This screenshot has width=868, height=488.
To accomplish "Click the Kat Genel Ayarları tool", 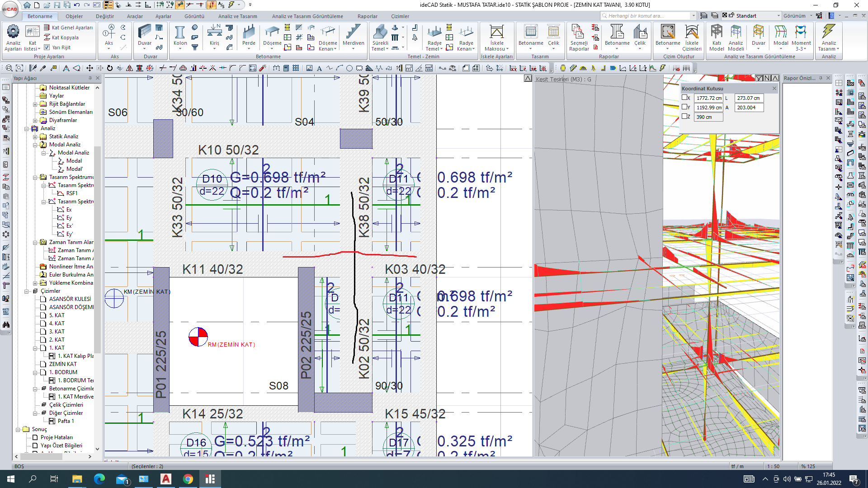I will (x=68, y=28).
